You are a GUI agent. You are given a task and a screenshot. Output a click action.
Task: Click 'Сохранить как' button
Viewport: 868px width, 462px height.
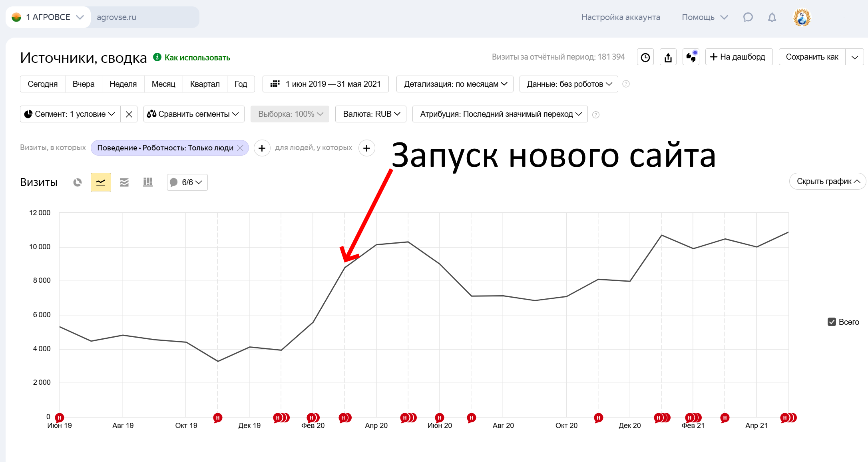tap(812, 57)
